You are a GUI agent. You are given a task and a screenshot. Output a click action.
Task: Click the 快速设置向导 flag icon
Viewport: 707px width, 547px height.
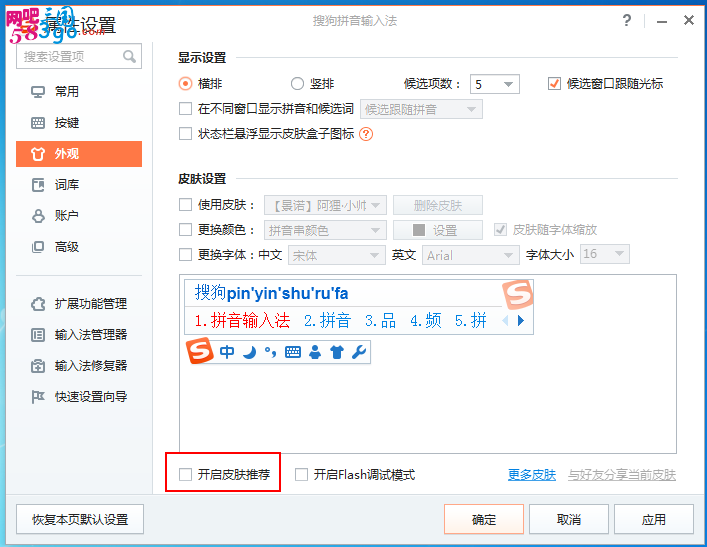coord(38,397)
